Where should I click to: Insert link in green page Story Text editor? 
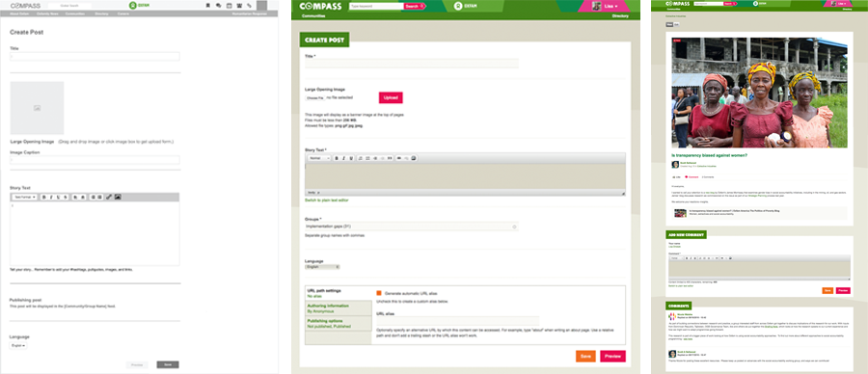tap(399, 158)
